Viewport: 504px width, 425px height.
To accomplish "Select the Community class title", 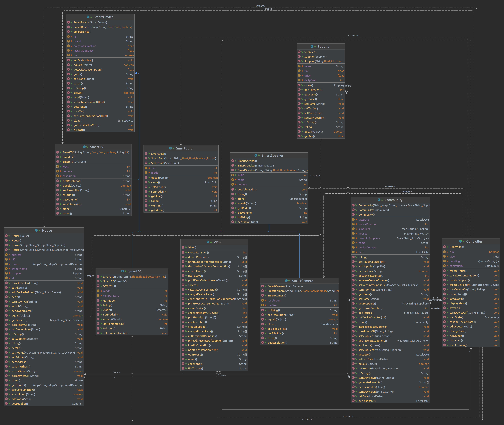I will 394,200.
